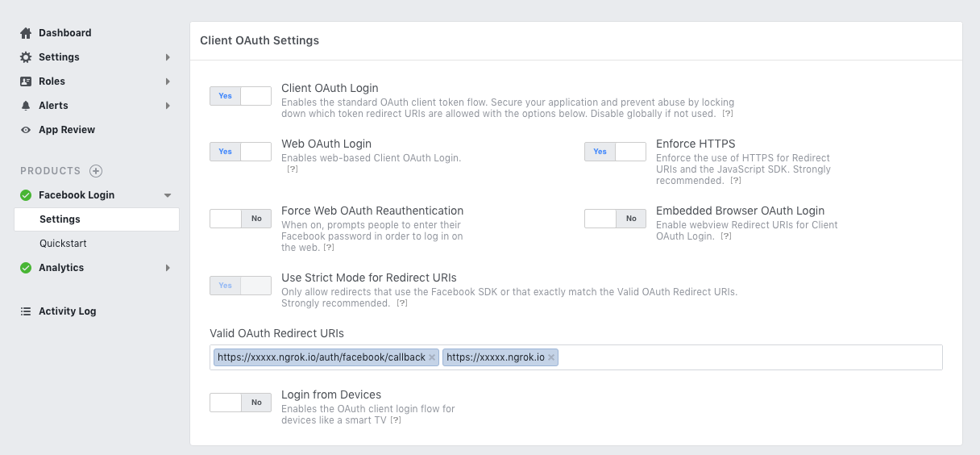Click the Alerts label in sidebar
Viewport: 980px width, 455px height.
(53, 106)
